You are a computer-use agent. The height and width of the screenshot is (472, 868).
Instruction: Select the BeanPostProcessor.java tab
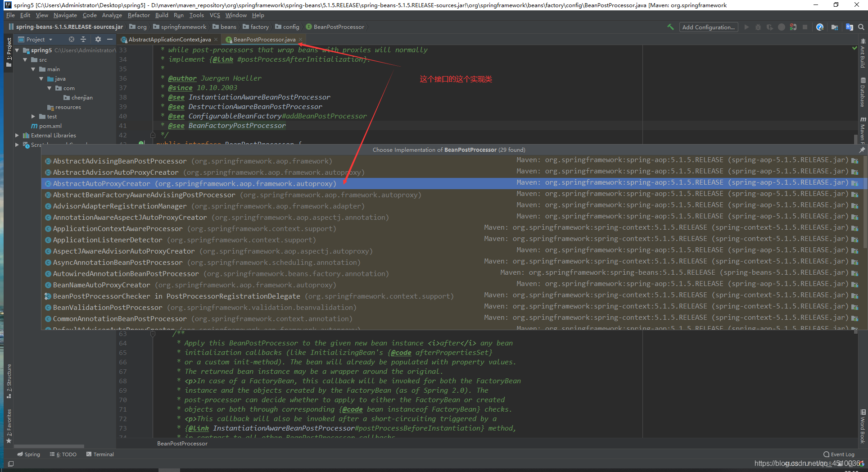pos(264,40)
